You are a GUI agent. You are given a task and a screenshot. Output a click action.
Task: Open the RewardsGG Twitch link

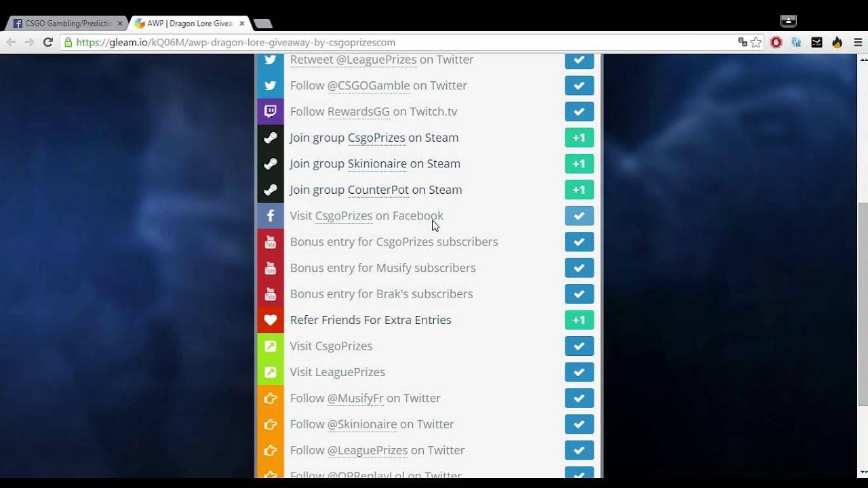pyautogui.click(x=359, y=111)
